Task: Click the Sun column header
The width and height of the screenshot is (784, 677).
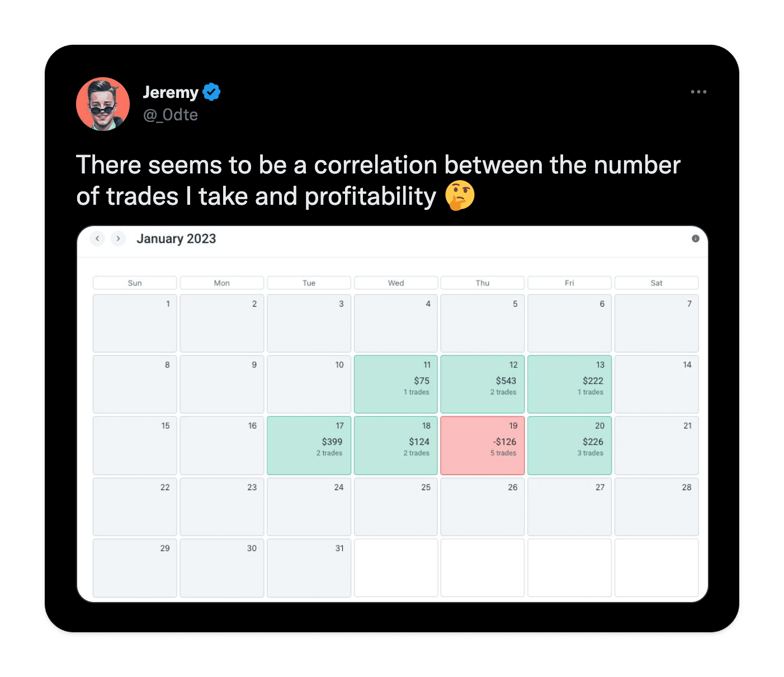Action: 135,283
